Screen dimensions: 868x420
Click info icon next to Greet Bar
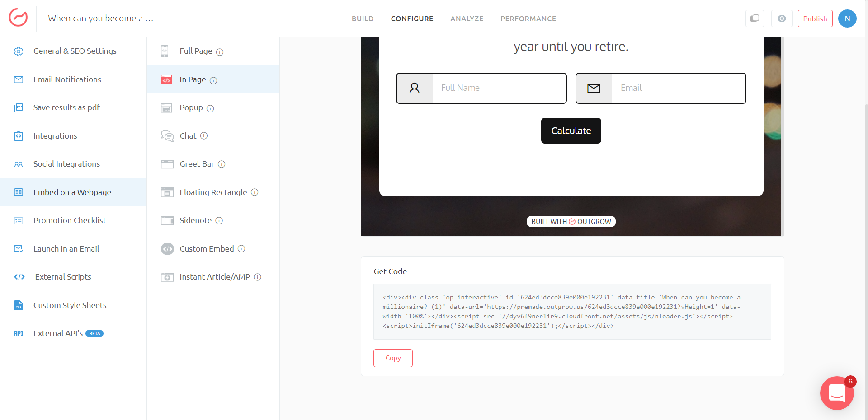(x=222, y=164)
